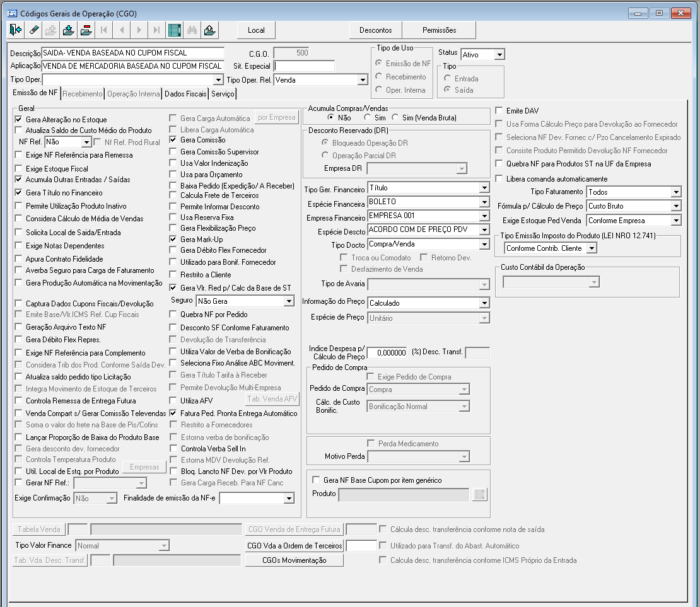This screenshot has height=607, width=700.
Task: Click the Indice Despesa value field
Action: [x=387, y=352]
